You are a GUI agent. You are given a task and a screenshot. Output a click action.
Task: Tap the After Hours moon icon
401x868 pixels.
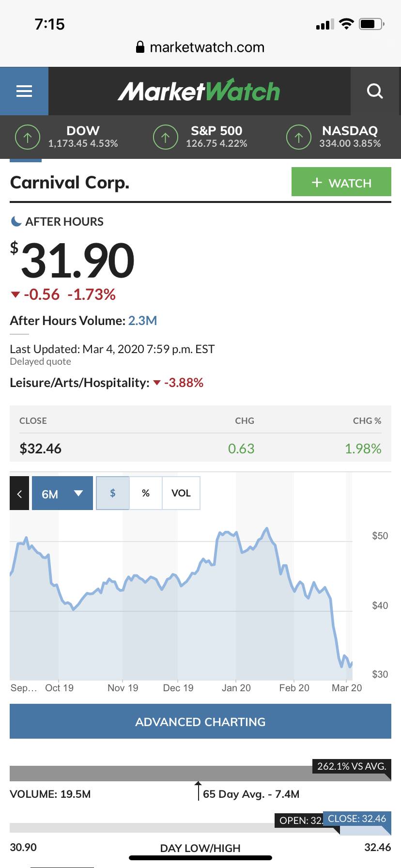point(16,222)
